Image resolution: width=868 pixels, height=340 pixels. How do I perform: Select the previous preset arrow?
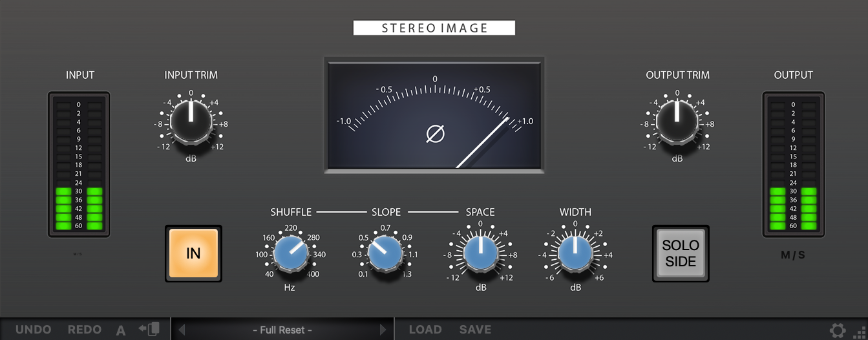tap(182, 330)
